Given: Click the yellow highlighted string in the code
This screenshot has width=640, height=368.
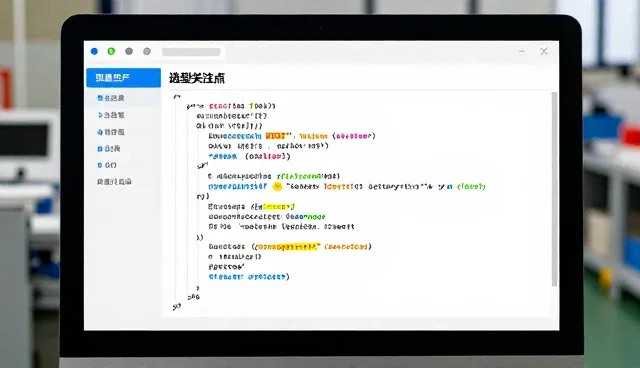Looking at the screenshot, I should pos(287,247).
